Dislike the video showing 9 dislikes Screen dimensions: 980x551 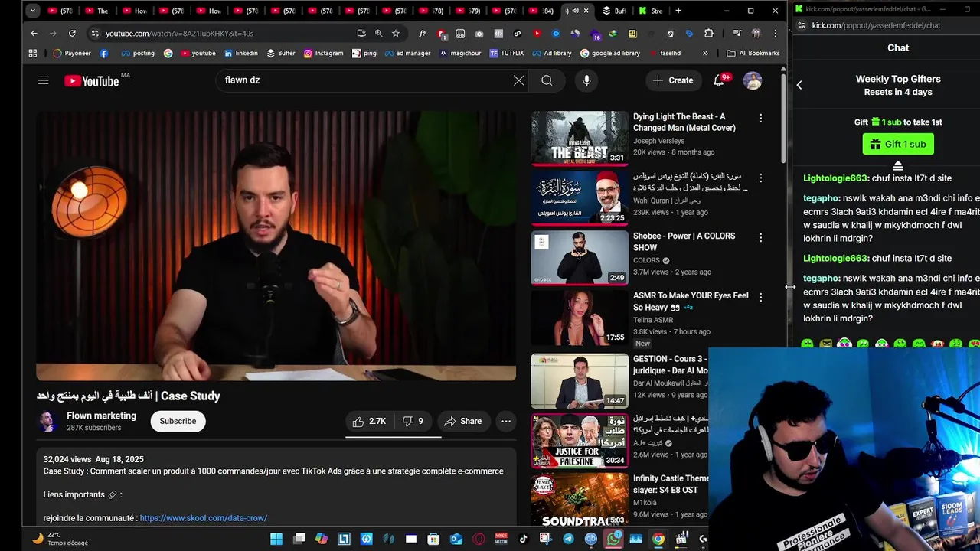[413, 421]
